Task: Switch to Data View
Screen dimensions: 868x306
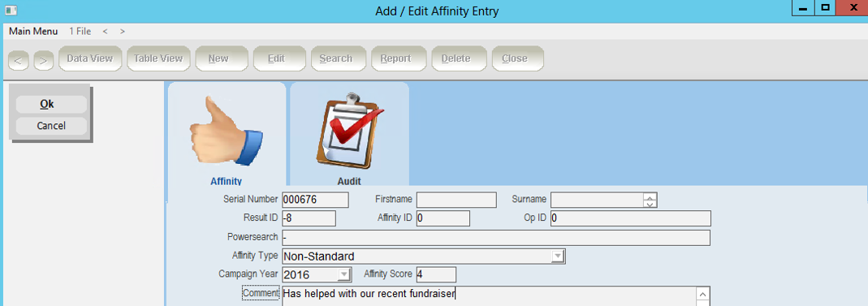Action: [x=89, y=58]
